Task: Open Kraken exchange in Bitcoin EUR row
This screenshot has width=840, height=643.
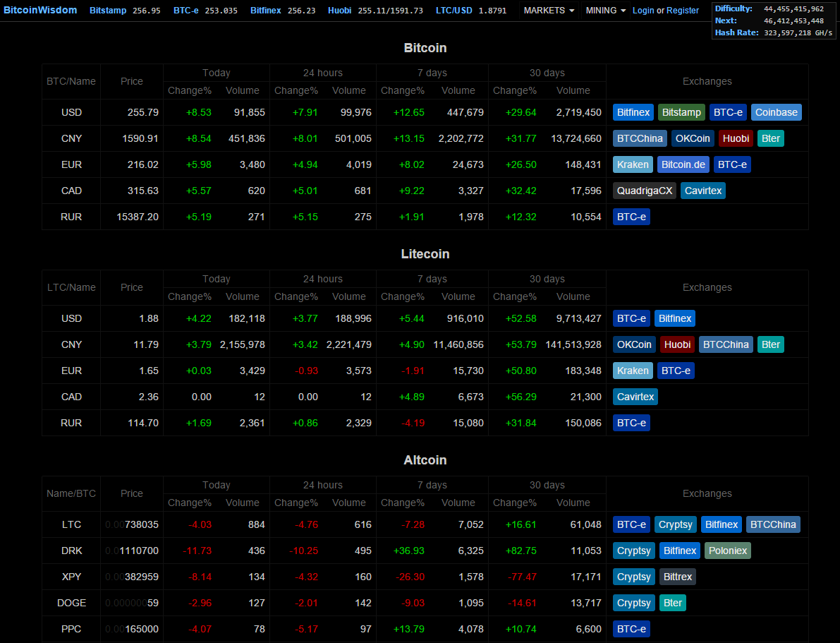Action: point(633,164)
